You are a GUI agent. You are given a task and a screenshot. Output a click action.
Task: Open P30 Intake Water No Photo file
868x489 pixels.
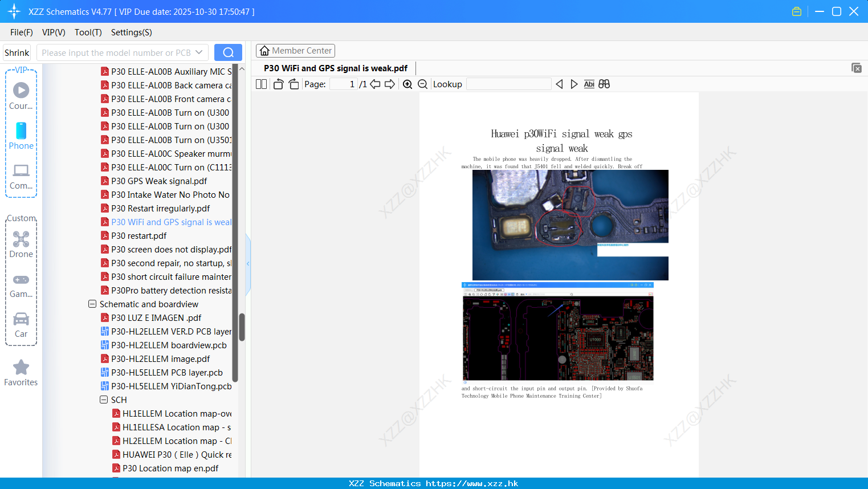(x=166, y=195)
